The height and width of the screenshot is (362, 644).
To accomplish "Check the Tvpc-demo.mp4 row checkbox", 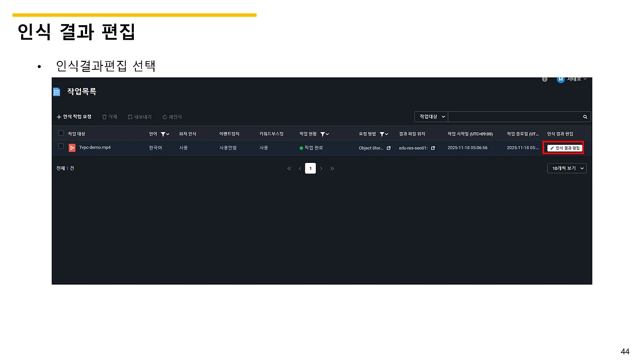I will 61,146.
